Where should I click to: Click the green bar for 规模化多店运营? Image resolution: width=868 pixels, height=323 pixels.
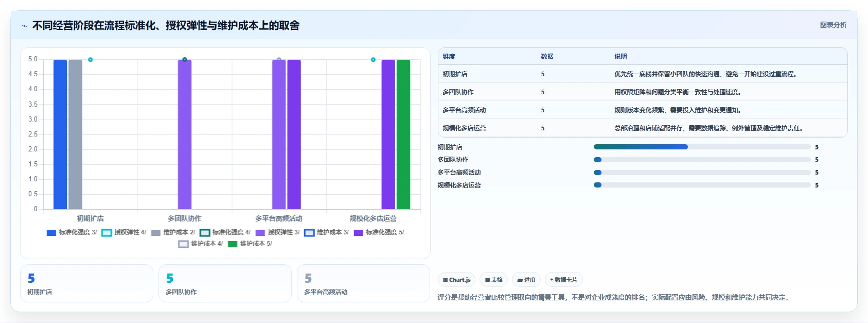pos(403,134)
